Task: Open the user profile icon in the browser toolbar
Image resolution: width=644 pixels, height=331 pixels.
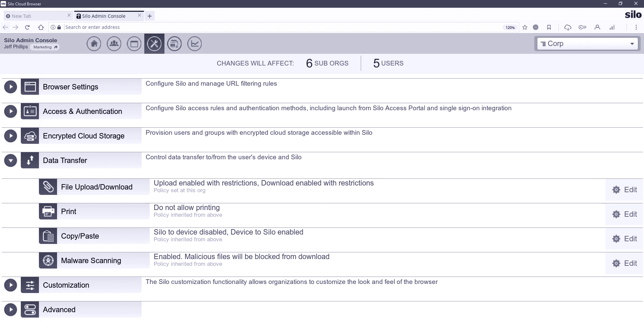Action: click(597, 27)
